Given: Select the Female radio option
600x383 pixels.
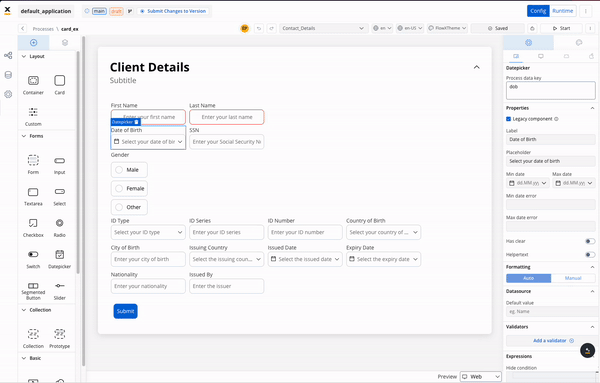Looking at the screenshot, I should click(129, 189).
